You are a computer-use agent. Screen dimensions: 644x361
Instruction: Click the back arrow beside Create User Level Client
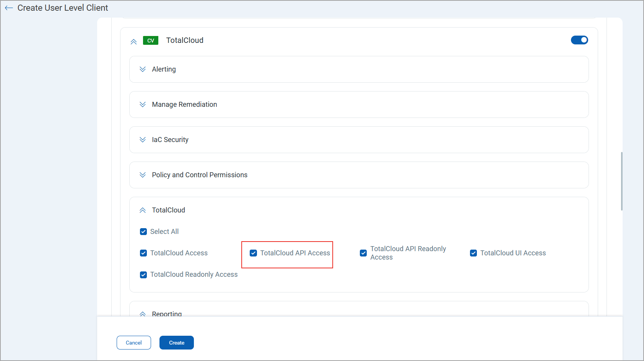[9, 8]
